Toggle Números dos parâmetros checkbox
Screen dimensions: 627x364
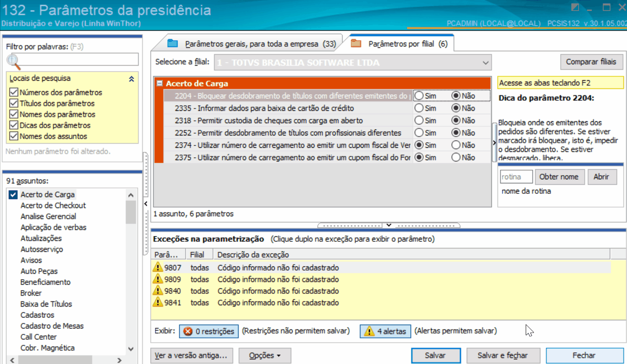tap(14, 93)
